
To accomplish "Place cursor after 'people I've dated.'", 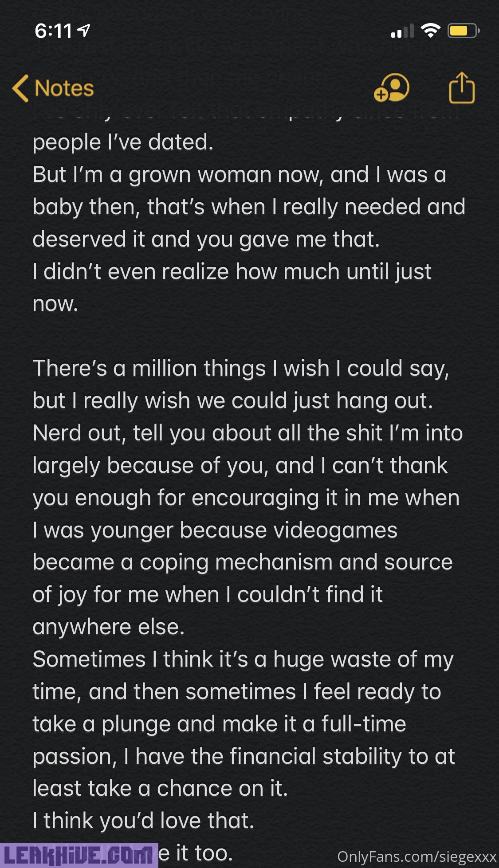I will tap(214, 143).
